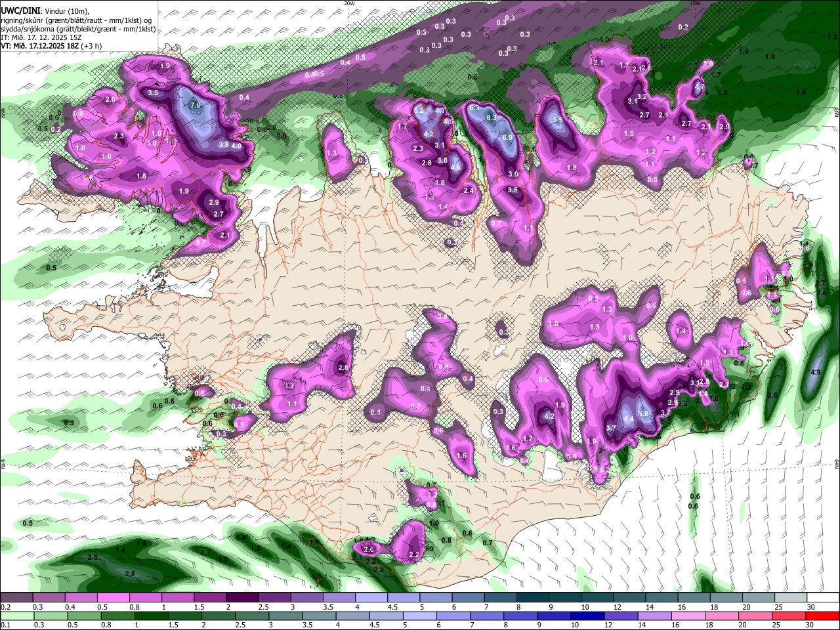Image resolution: width=840 pixels, height=630 pixels.
Task: Click the 'VT: Mið. 17.12.2025 18Z (+3 h)' line
Action: pos(51,46)
